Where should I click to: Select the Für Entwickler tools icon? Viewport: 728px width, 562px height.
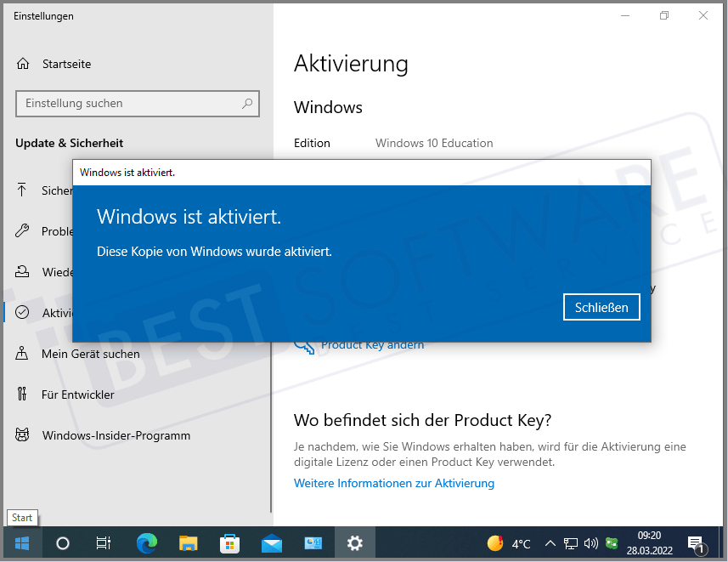coord(24,395)
